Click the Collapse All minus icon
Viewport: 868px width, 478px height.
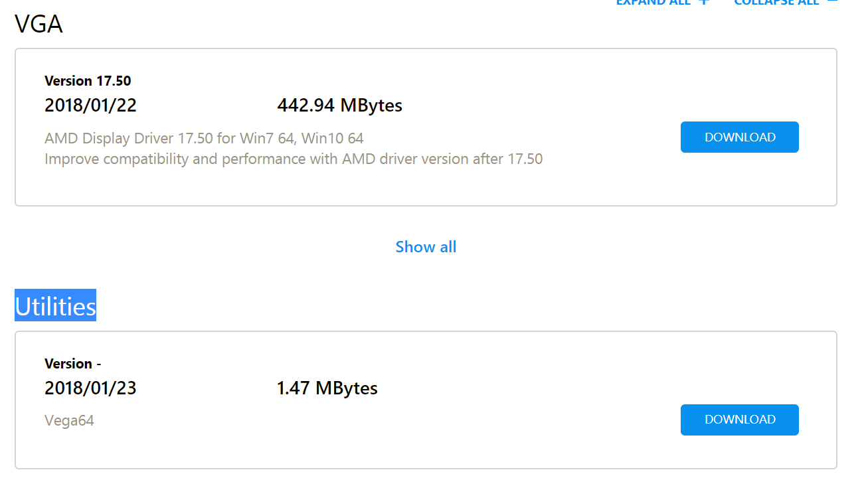(832, 2)
